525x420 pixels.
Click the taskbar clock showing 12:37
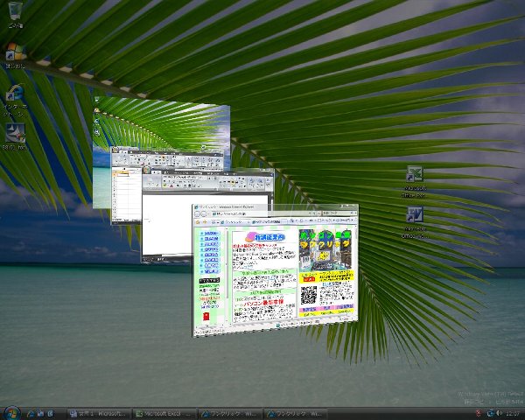(x=513, y=414)
